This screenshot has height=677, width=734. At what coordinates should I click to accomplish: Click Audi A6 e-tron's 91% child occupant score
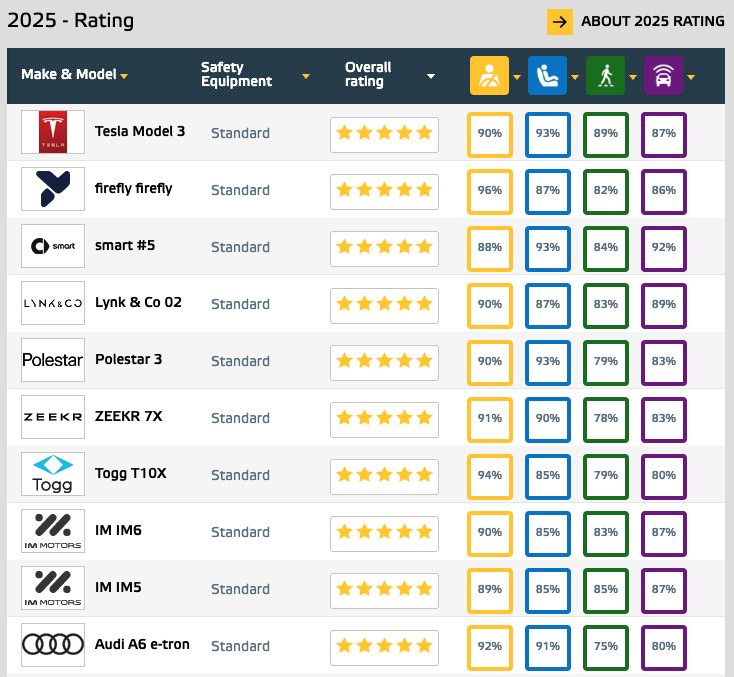point(548,648)
